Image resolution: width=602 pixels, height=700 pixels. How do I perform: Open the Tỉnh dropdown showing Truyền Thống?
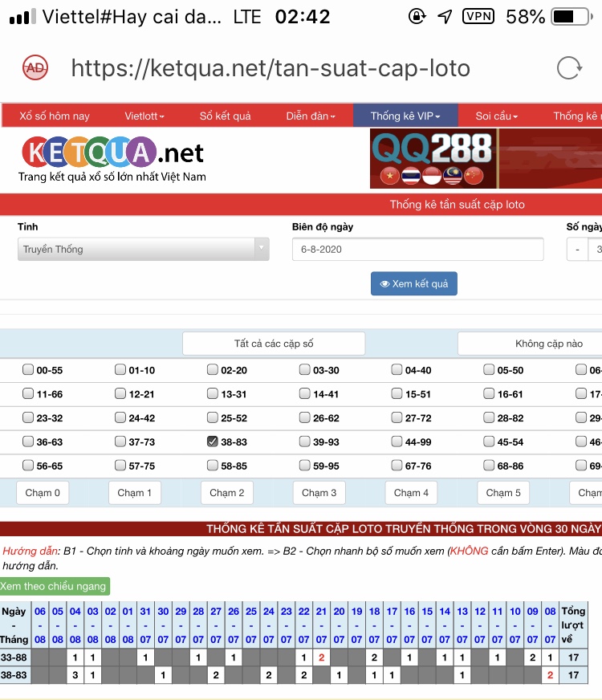click(143, 250)
